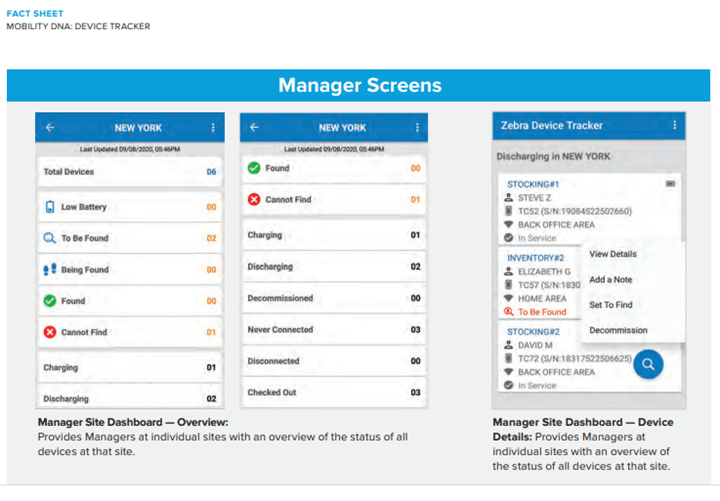Click the Total Devices count 06
Viewport: 720px width, 501px height.
pos(211,172)
